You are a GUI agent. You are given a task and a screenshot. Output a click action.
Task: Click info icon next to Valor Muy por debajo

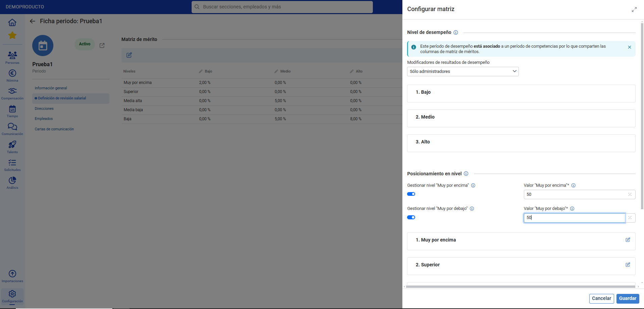point(572,209)
